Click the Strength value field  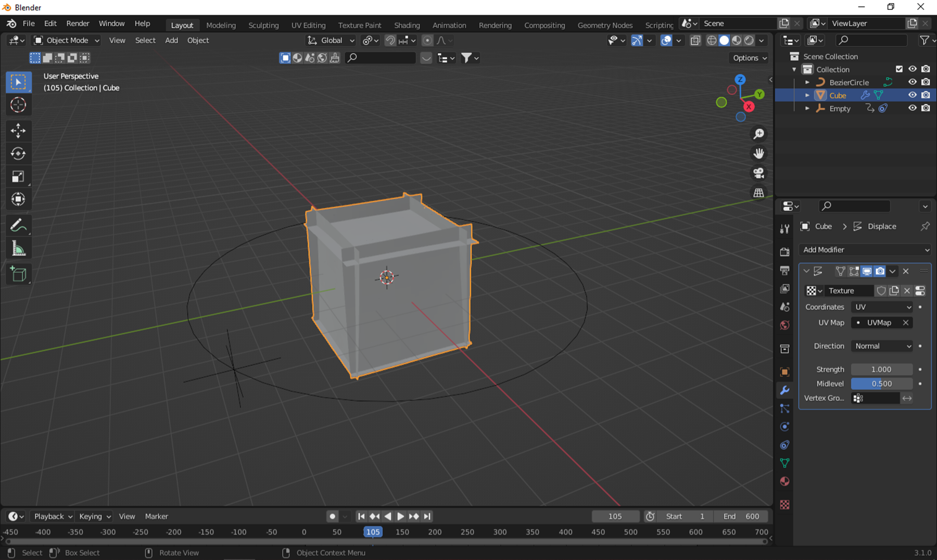[x=882, y=370]
